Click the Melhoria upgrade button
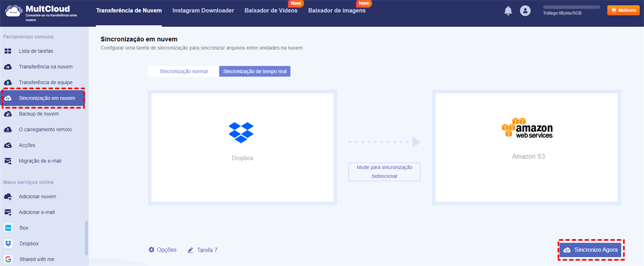 [x=623, y=10]
